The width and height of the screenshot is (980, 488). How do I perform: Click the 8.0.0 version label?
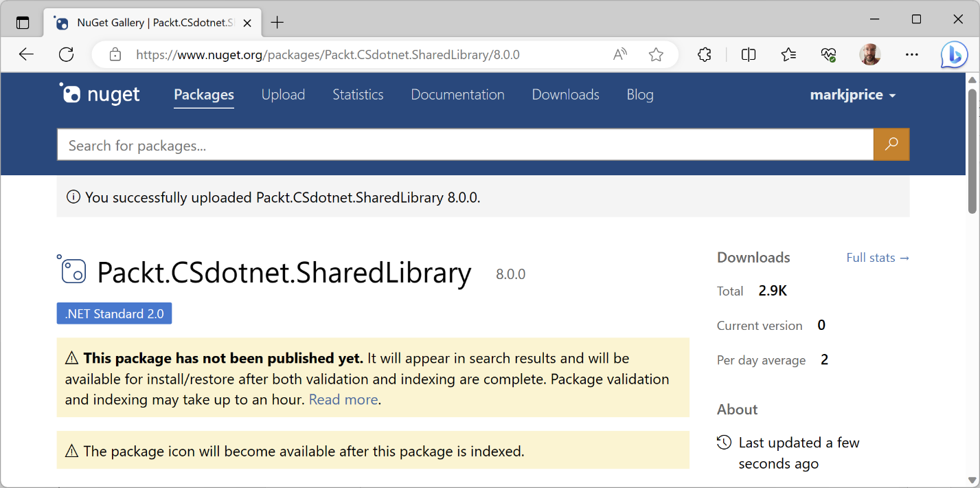coord(511,274)
